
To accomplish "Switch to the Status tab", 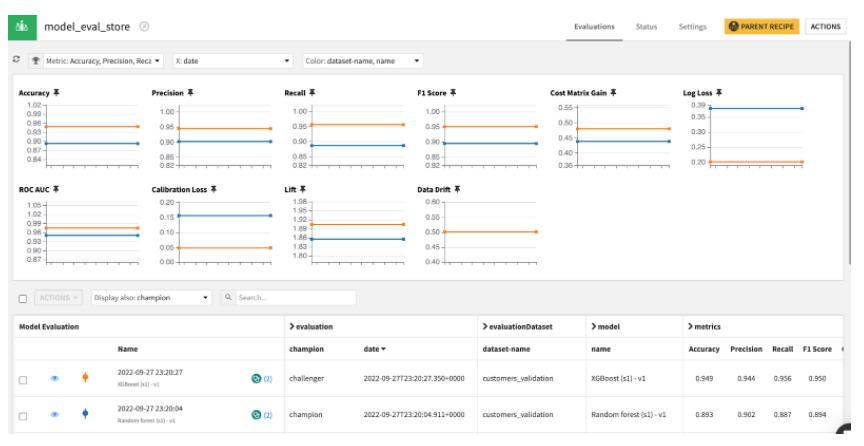I will click(x=646, y=25).
